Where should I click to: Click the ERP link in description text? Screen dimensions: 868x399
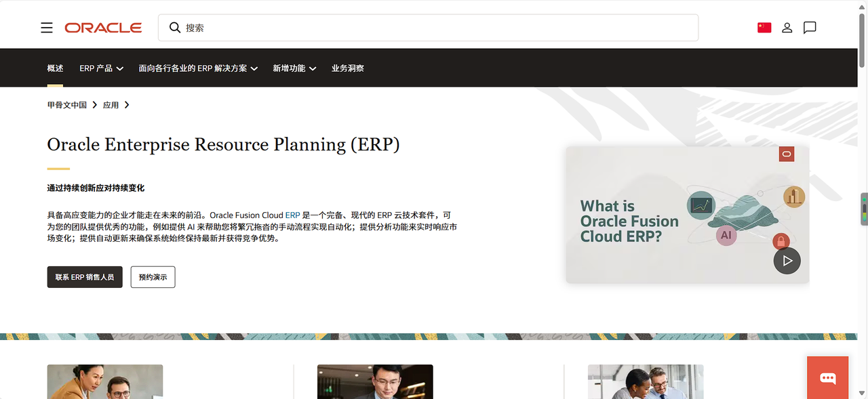pyautogui.click(x=292, y=215)
